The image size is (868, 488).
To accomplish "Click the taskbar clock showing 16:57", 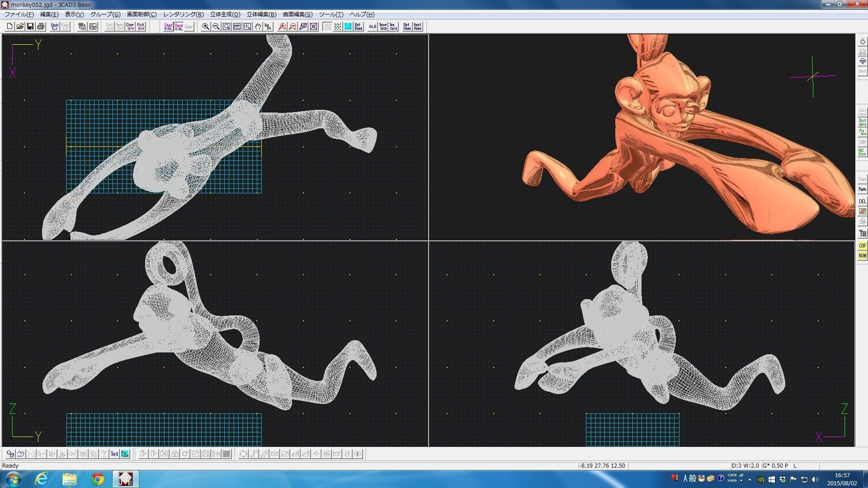I will pyautogui.click(x=842, y=479).
